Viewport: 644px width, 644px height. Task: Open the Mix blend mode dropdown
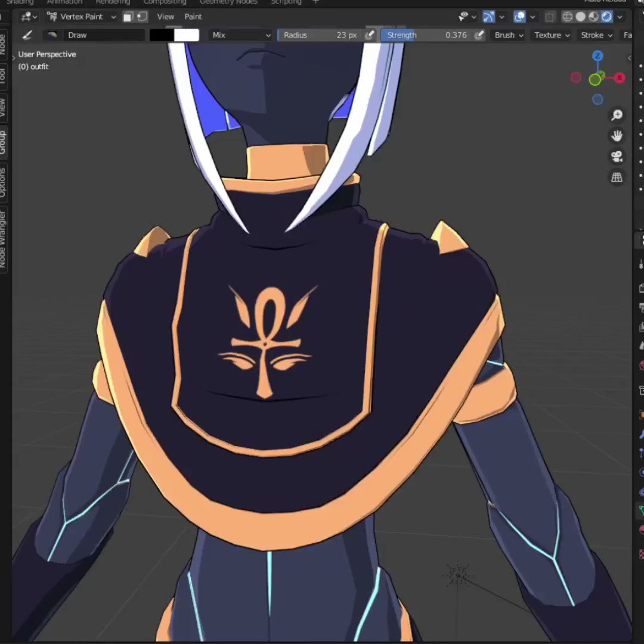[240, 35]
